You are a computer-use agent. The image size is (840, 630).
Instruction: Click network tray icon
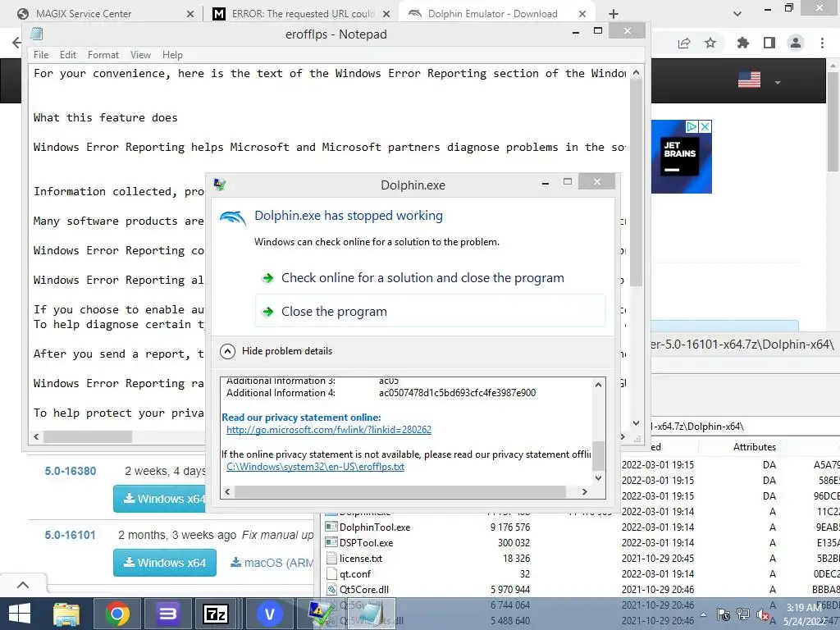[743, 614]
